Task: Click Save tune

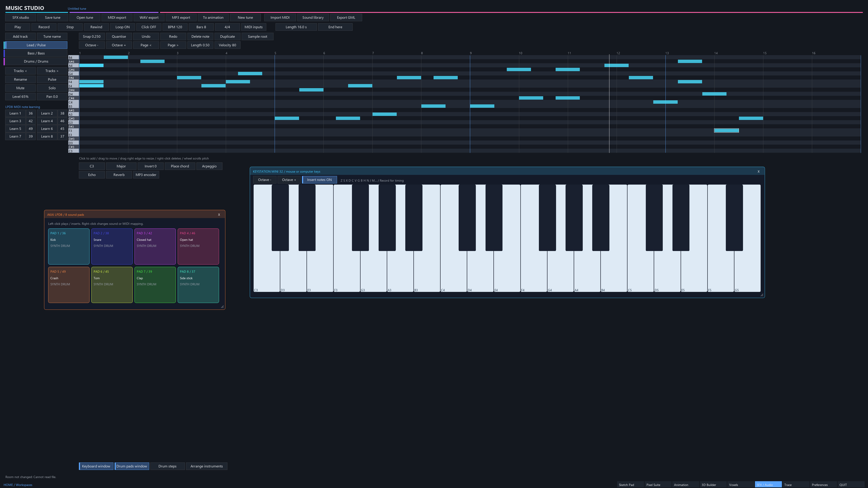Action: (x=53, y=18)
